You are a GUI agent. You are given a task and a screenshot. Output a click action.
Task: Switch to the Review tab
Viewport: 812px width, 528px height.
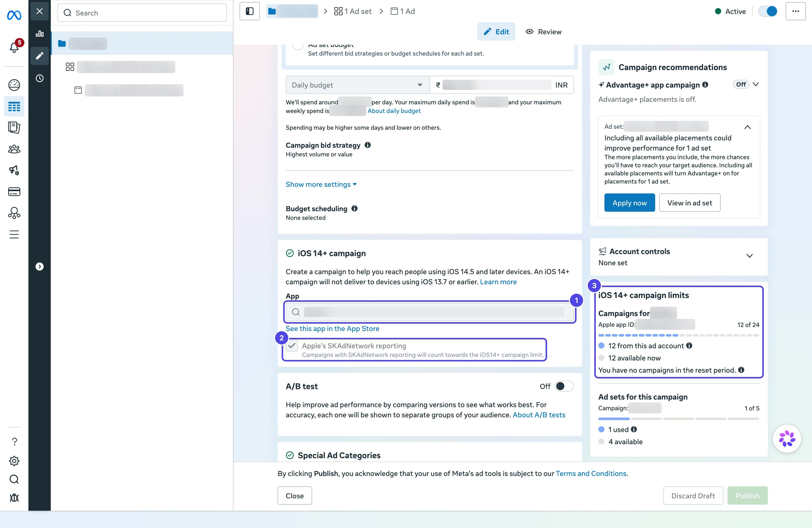coord(543,31)
